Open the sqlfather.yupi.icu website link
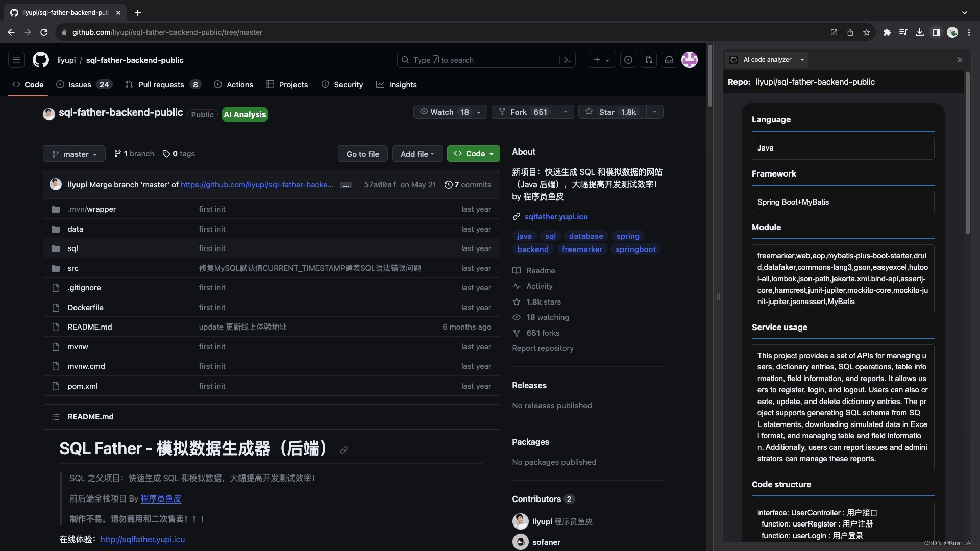Viewport: 980px width, 551px height. [556, 217]
